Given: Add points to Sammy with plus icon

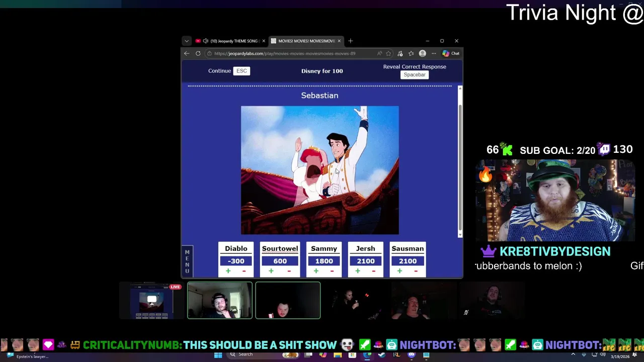Looking at the screenshot, I should [316, 271].
